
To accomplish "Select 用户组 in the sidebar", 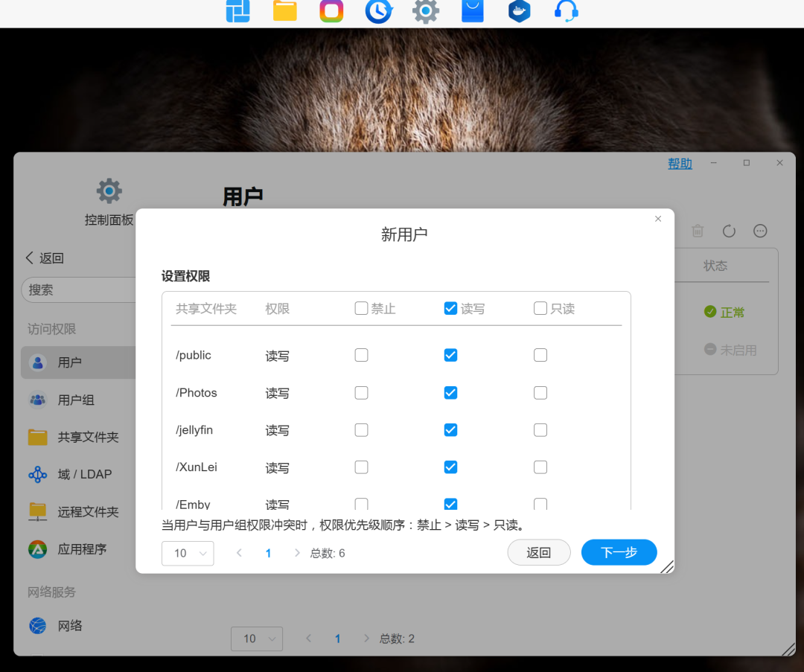I will click(x=76, y=400).
